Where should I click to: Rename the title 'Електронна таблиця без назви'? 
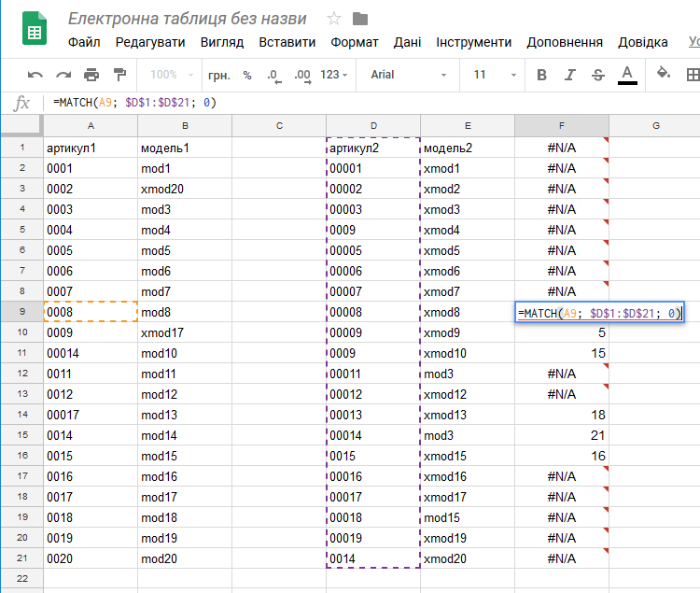[x=187, y=19]
